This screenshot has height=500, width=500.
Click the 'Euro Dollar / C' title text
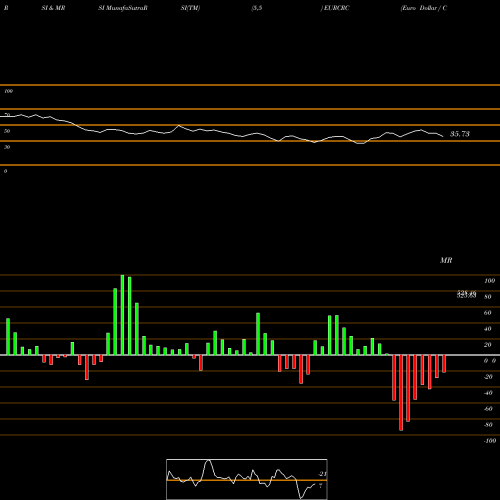pos(424,8)
